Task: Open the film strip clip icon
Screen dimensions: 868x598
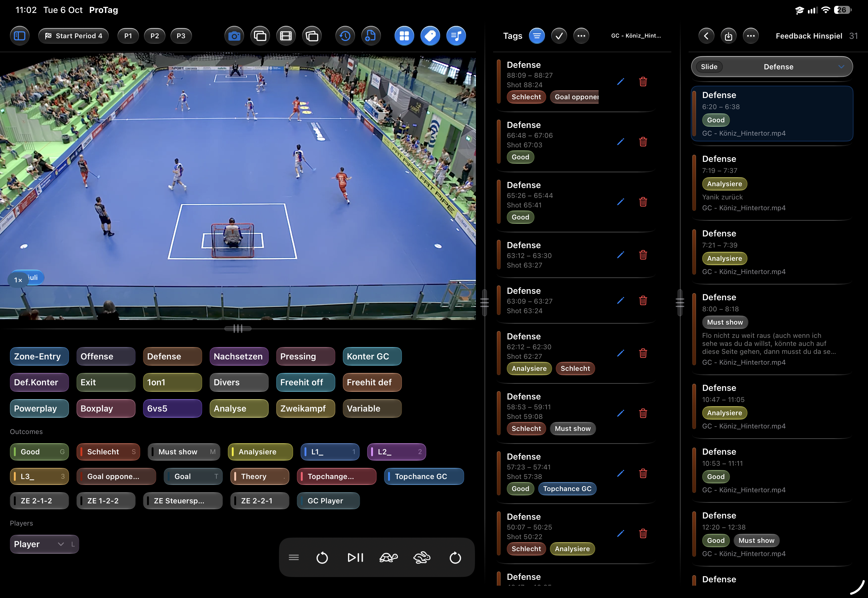Action: (x=286, y=36)
